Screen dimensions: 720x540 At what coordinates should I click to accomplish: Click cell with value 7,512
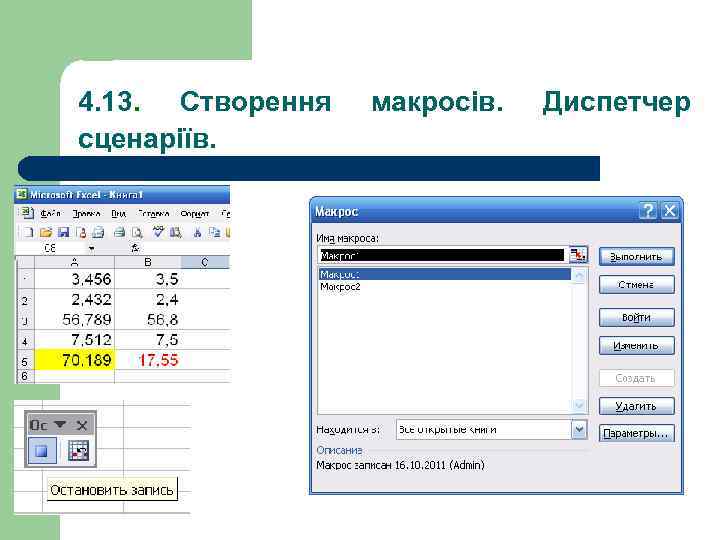point(74,340)
